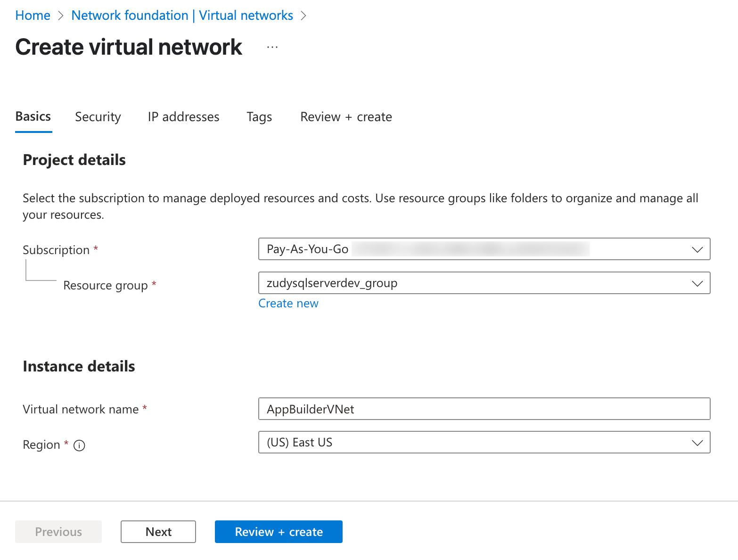Click Create new resource group link

(x=288, y=304)
